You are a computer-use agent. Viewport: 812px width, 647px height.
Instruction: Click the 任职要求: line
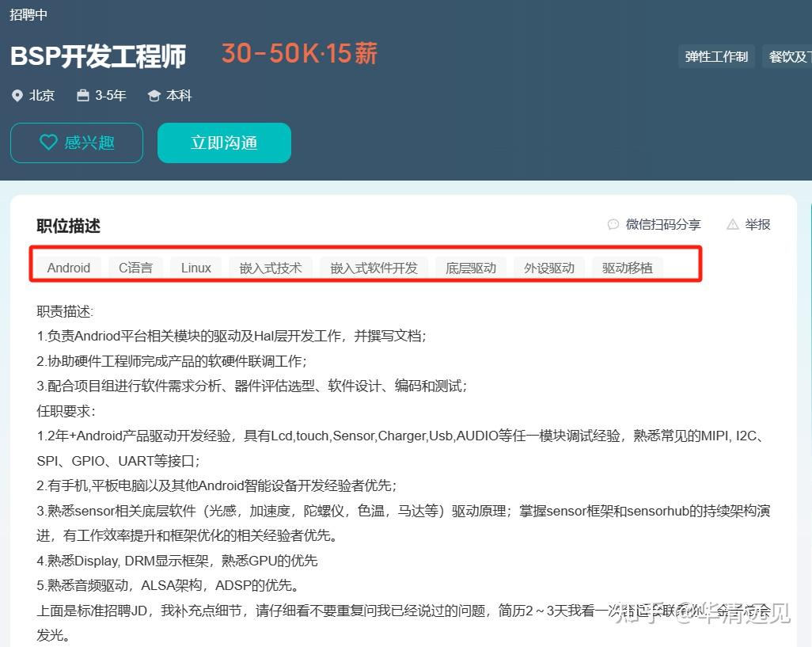point(66,411)
